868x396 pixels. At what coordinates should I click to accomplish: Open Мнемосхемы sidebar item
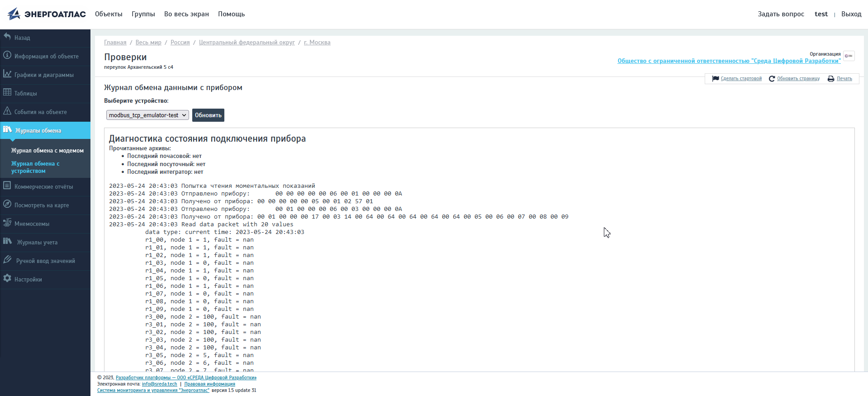pos(32,224)
